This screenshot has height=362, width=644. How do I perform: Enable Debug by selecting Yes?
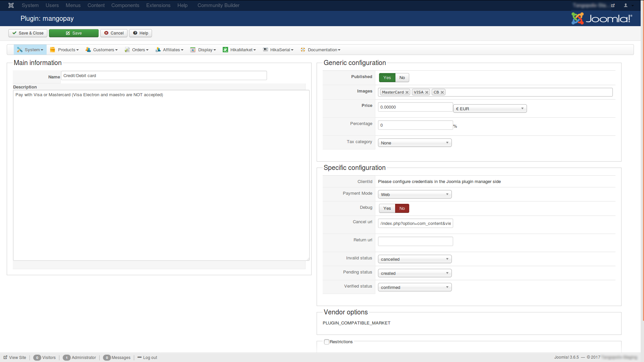387,208
